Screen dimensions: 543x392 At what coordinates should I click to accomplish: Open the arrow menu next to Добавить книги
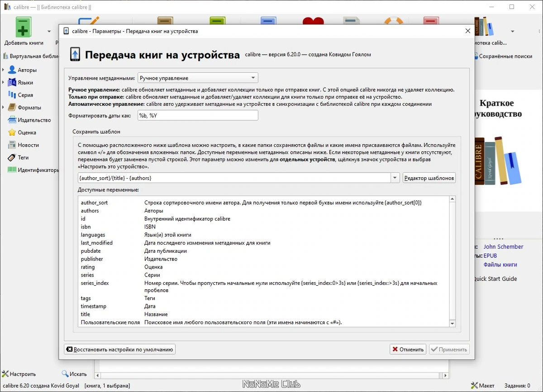[49, 32]
